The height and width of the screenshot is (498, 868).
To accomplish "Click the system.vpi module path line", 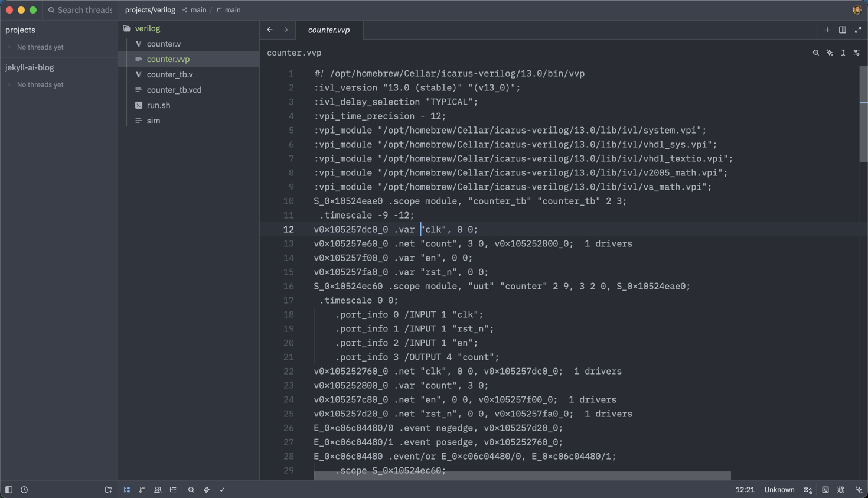I will tap(510, 130).
